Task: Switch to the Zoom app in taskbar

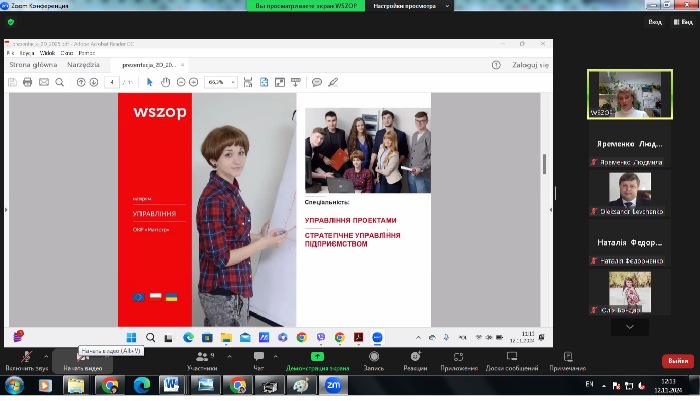Action: pos(332,384)
